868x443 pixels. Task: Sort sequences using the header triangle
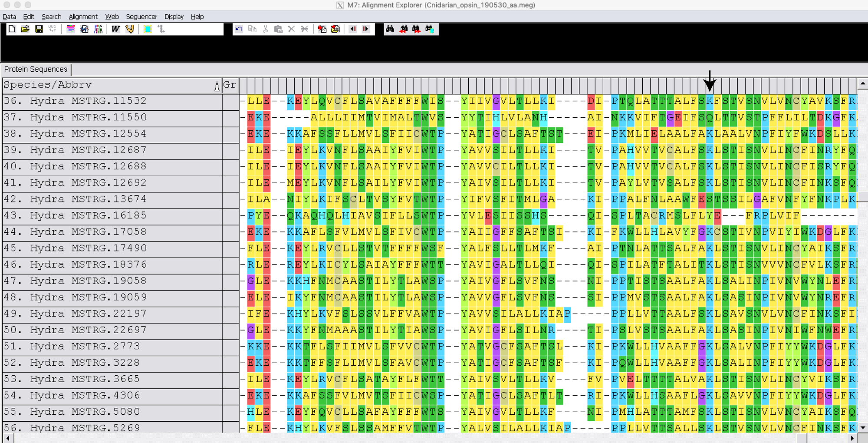[x=217, y=86]
